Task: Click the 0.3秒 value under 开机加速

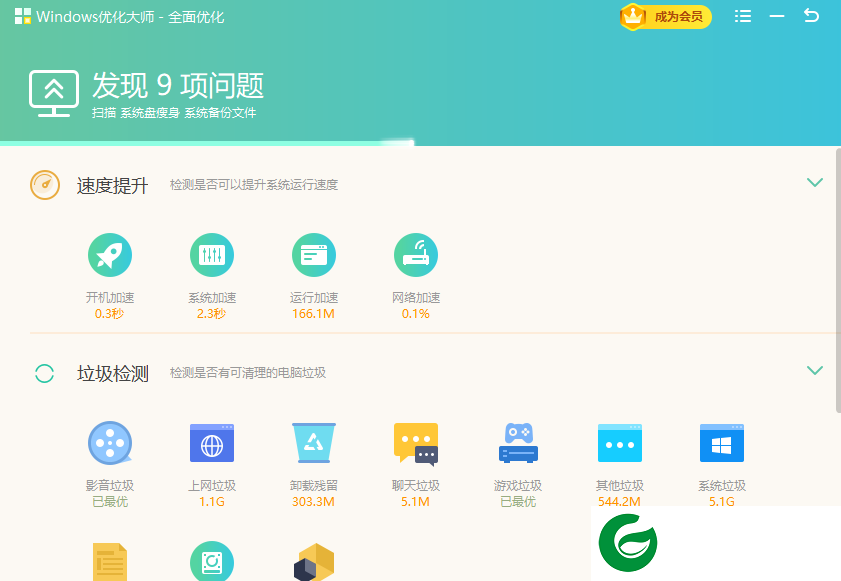Action: tap(109, 314)
